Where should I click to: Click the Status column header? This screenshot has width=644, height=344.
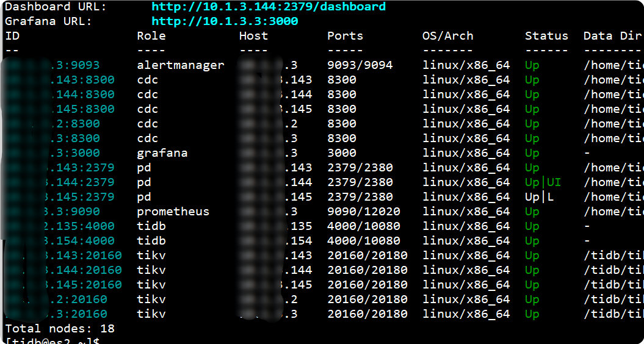click(x=546, y=36)
